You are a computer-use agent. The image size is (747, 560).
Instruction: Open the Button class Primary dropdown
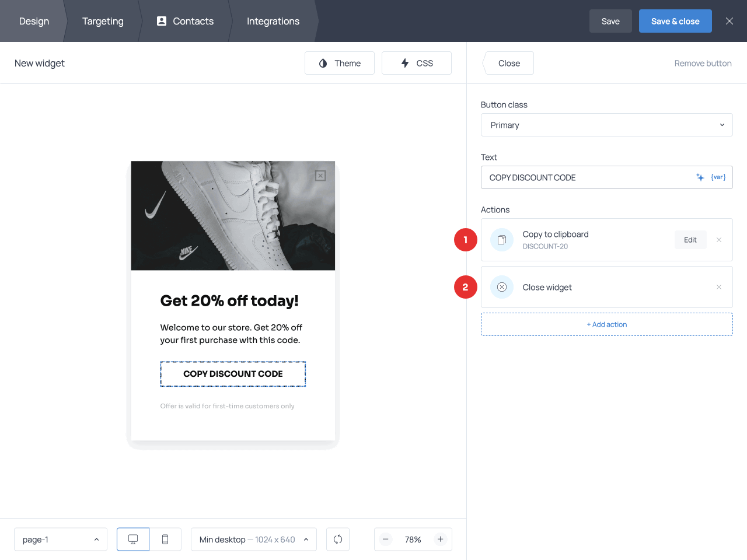tap(606, 125)
